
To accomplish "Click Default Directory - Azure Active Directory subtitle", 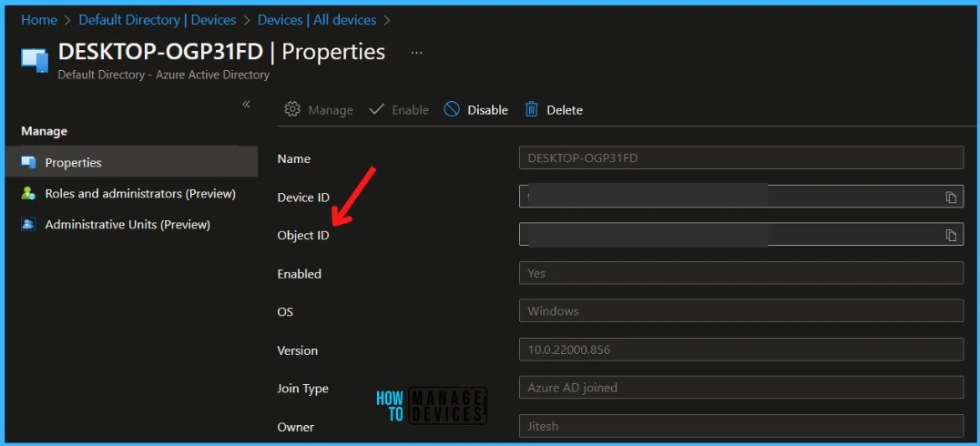I will pos(163,75).
